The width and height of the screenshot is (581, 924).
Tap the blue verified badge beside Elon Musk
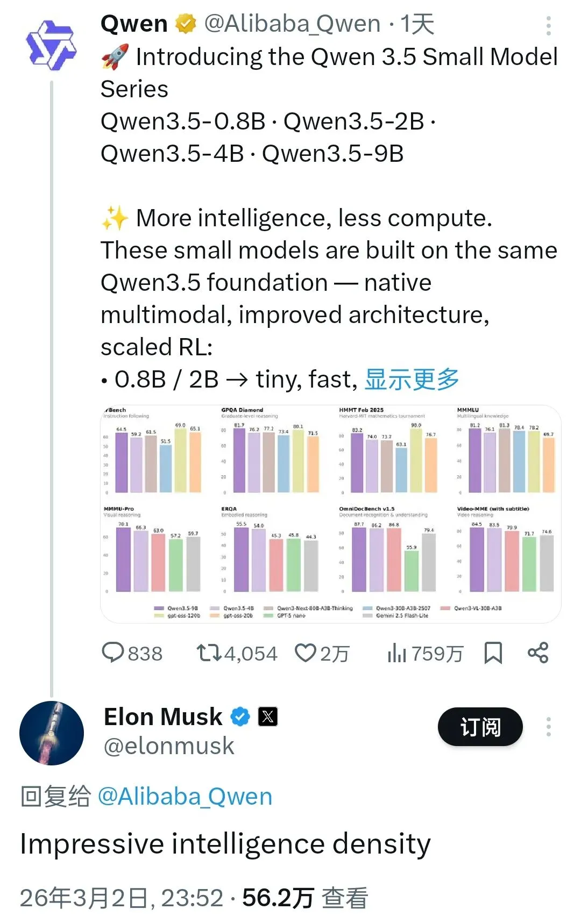click(240, 717)
